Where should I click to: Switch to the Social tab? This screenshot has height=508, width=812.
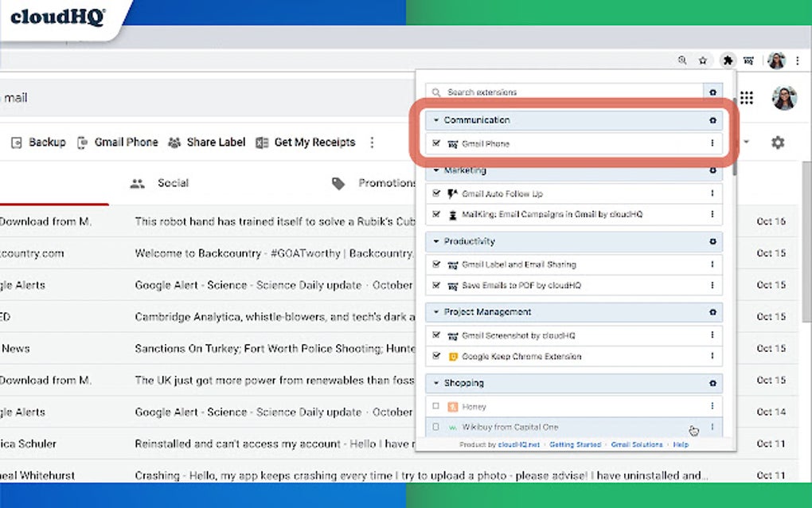point(172,182)
